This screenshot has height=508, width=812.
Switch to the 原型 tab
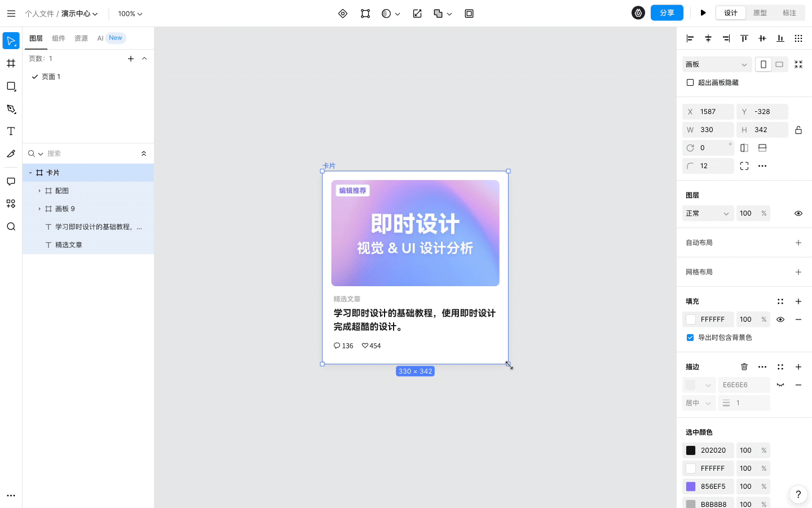tap(760, 13)
